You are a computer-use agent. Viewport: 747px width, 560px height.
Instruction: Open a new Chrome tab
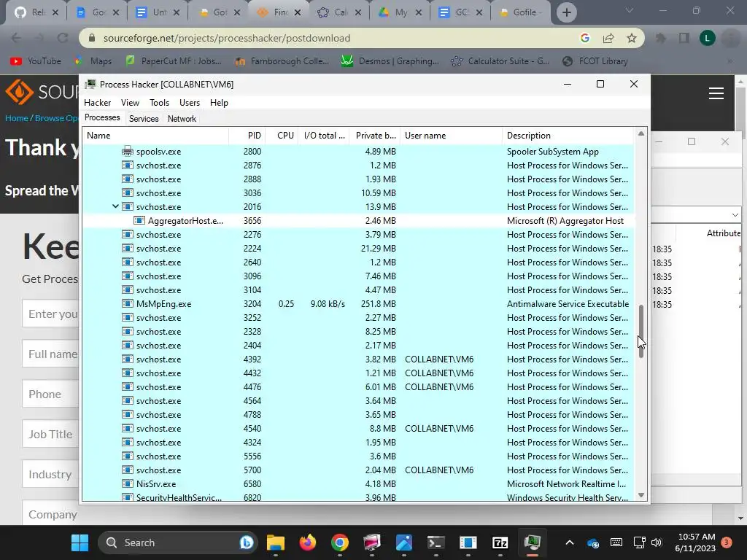point(566,12)
